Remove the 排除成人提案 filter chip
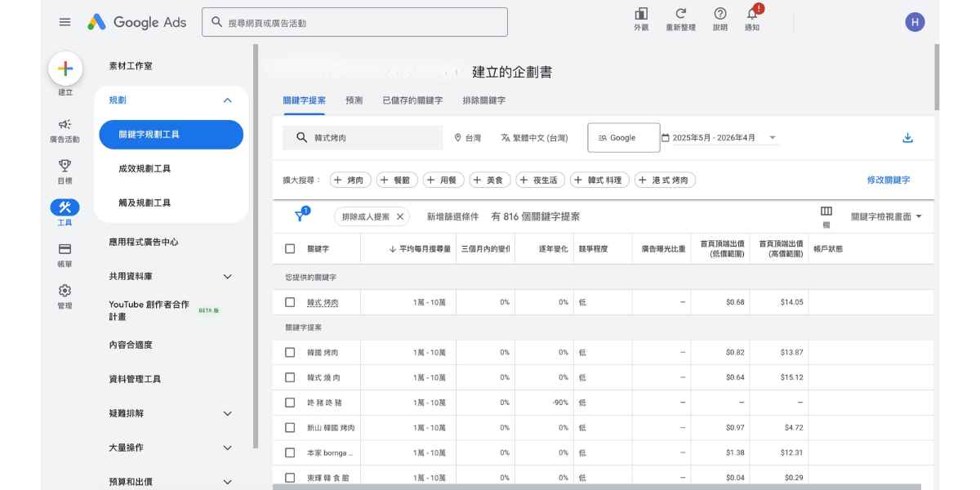 pyautogui.click(x=400, y=216)
